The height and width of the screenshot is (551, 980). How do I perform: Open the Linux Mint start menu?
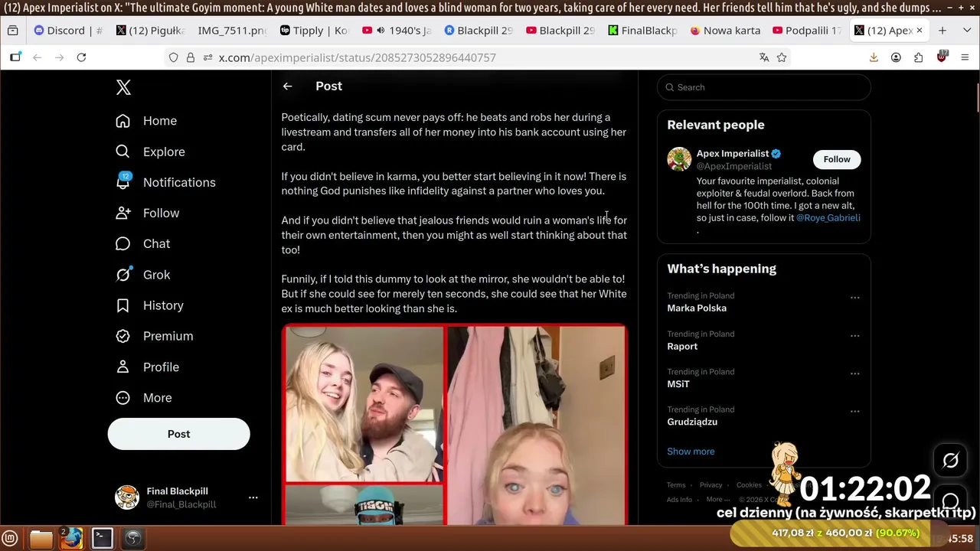11,539
